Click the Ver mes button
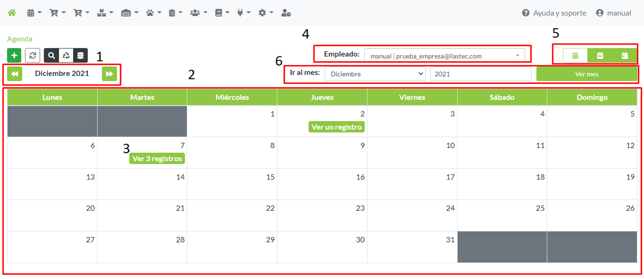This screenshot has width=644, height=279. [x=586, y=74]
